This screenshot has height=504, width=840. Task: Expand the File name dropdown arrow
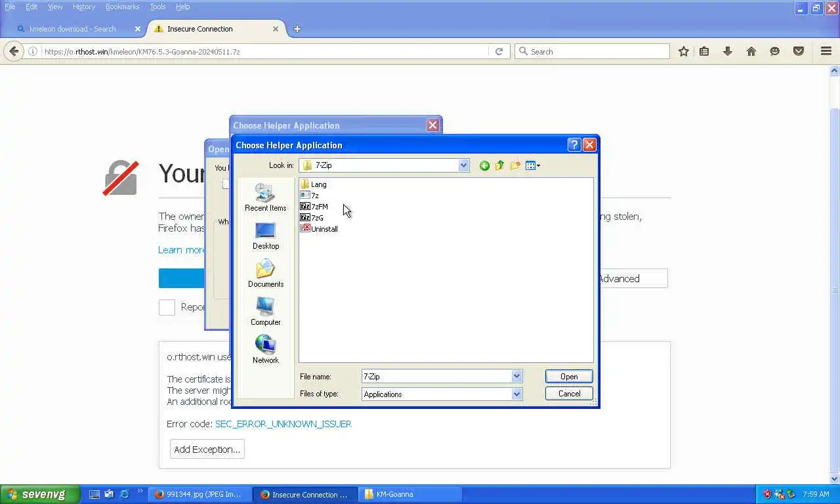516,376
